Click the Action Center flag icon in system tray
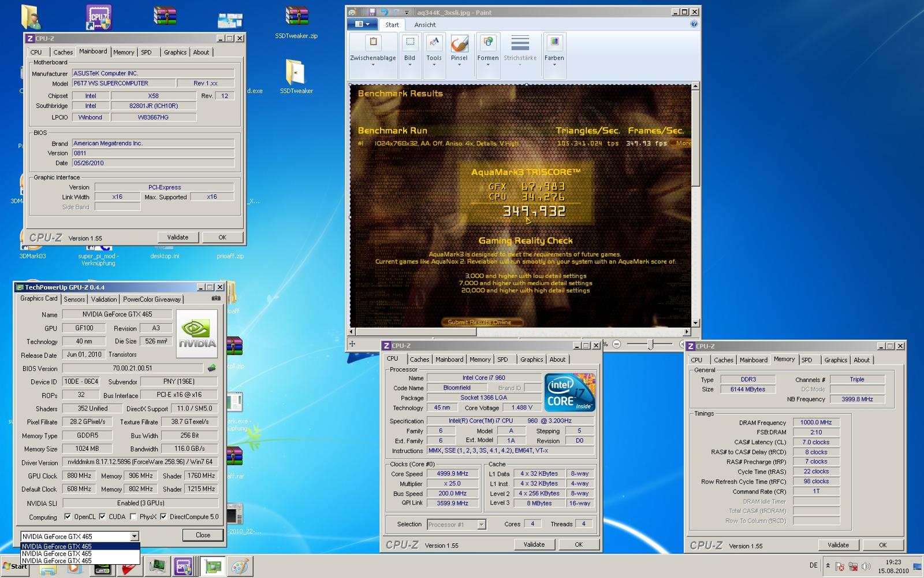Image resolution: width=924 pixels, height=578 pixels. point(840,566)
